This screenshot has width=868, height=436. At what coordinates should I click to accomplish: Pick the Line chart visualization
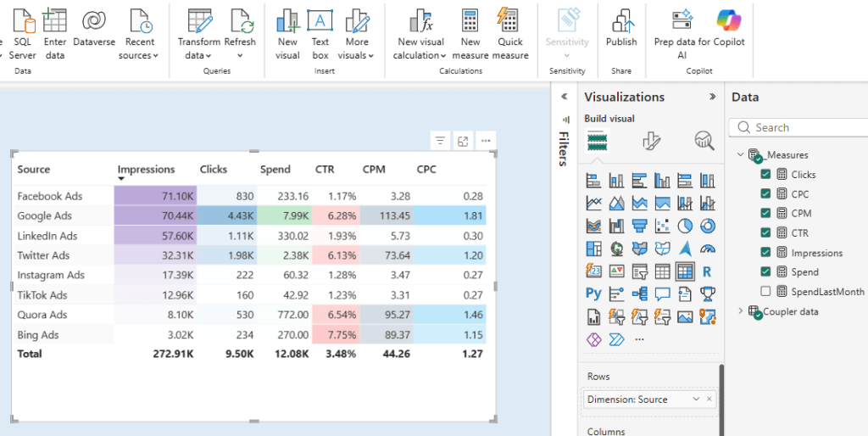pyautogui.click(x=594, y=204)
